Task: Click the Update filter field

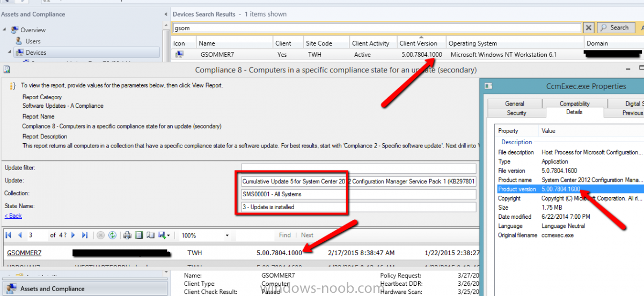Action: pos(358,168)
